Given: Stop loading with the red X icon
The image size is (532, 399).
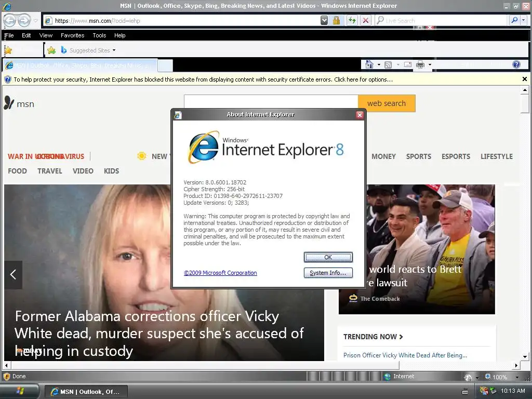Looking at the screenshot, I should (365, 21).
